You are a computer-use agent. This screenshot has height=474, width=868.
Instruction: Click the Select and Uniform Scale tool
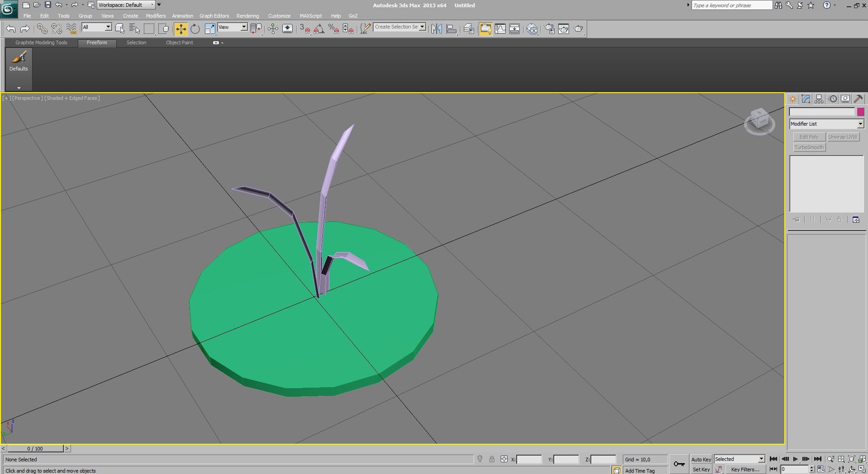tap(210, 29)
